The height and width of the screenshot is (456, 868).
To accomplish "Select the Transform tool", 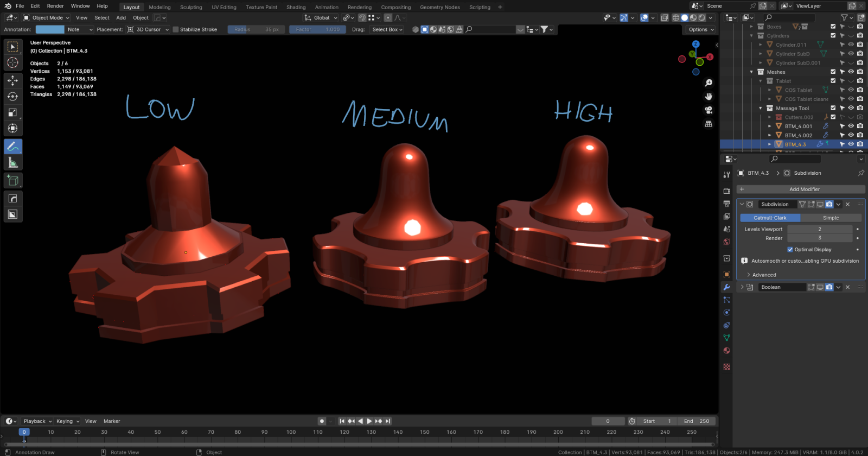I will coord(13,129).
